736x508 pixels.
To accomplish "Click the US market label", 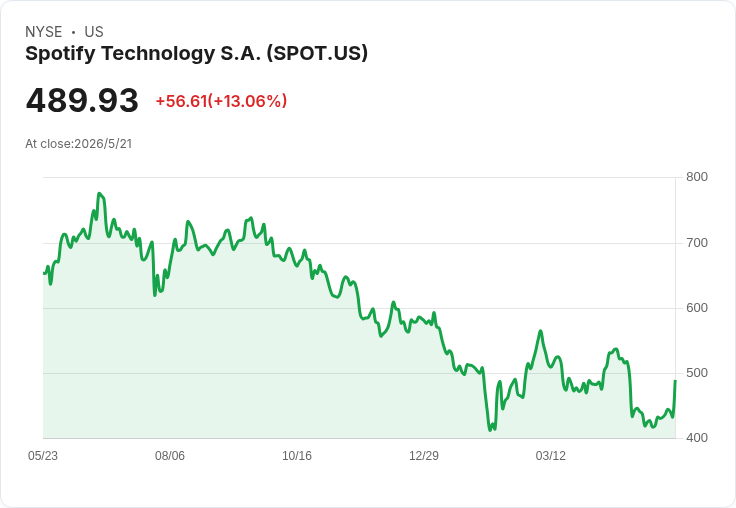I will point(94,31).
